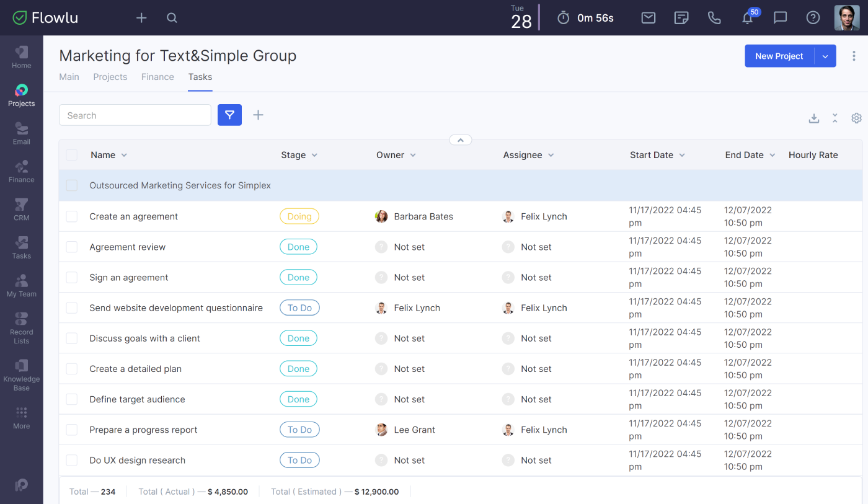Click the filter funnel button

pos(229,115)
